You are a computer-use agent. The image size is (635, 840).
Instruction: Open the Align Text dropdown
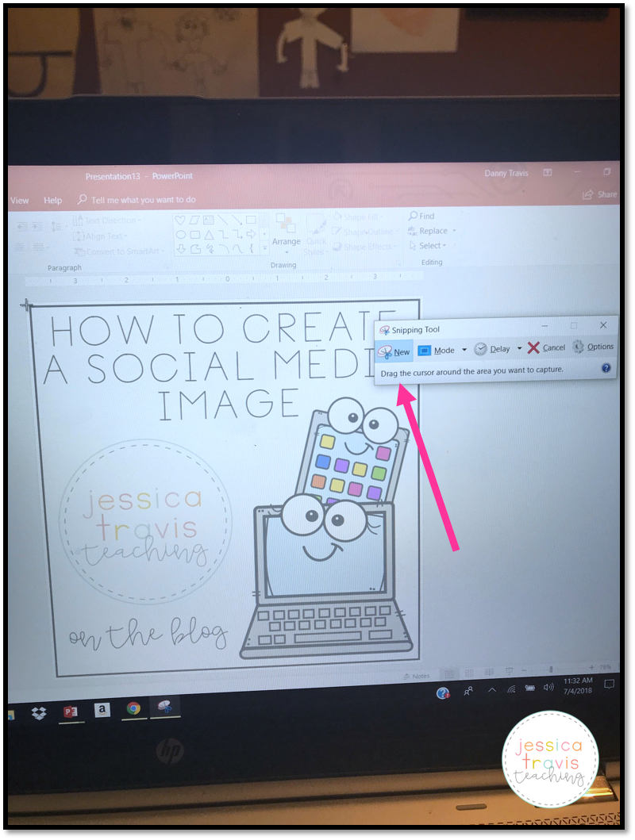(x=100, y=236)
